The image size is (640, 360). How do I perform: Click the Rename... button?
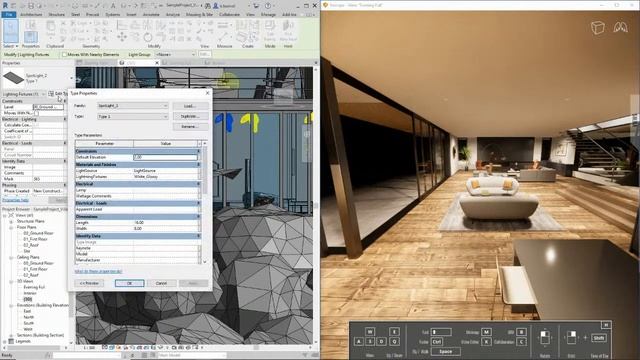[190, 127]
